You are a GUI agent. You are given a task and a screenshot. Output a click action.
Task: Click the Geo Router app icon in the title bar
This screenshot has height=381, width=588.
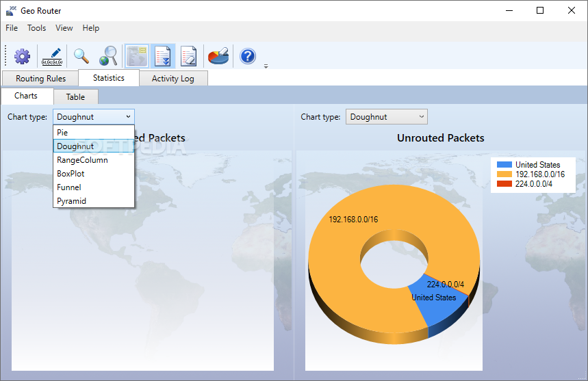(11, 11)
